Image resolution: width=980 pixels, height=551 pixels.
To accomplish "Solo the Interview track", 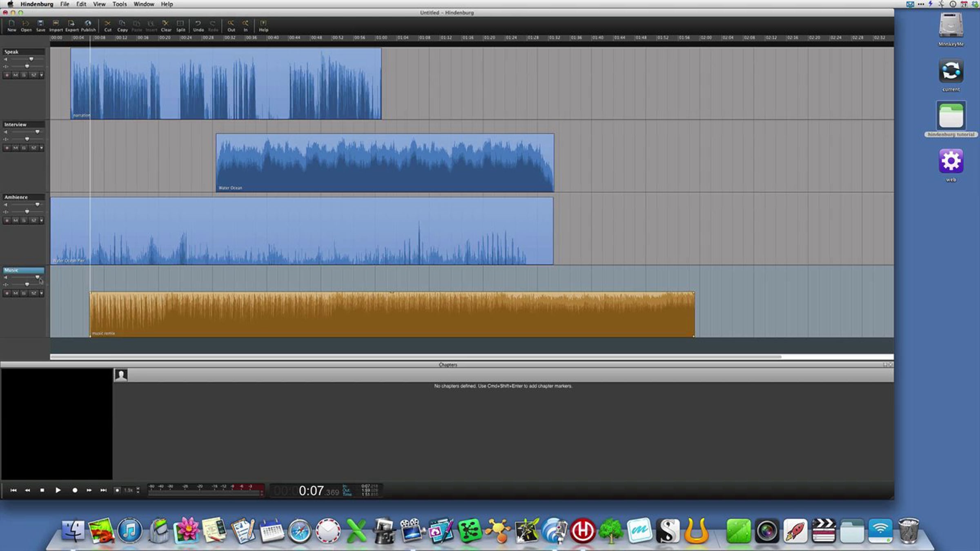I will point(24,148).
